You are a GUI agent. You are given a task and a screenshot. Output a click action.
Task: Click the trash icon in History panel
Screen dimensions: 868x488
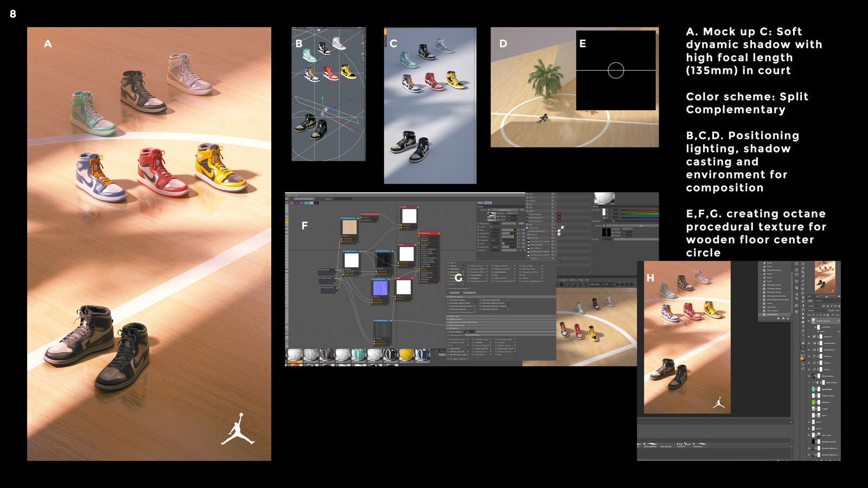click(x=788, y=318)
